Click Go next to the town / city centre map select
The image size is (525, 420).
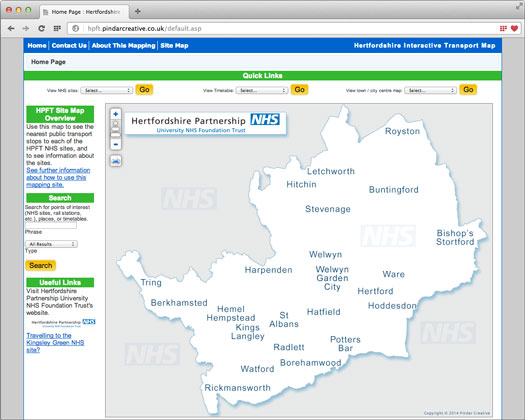[x=468, y=90]
